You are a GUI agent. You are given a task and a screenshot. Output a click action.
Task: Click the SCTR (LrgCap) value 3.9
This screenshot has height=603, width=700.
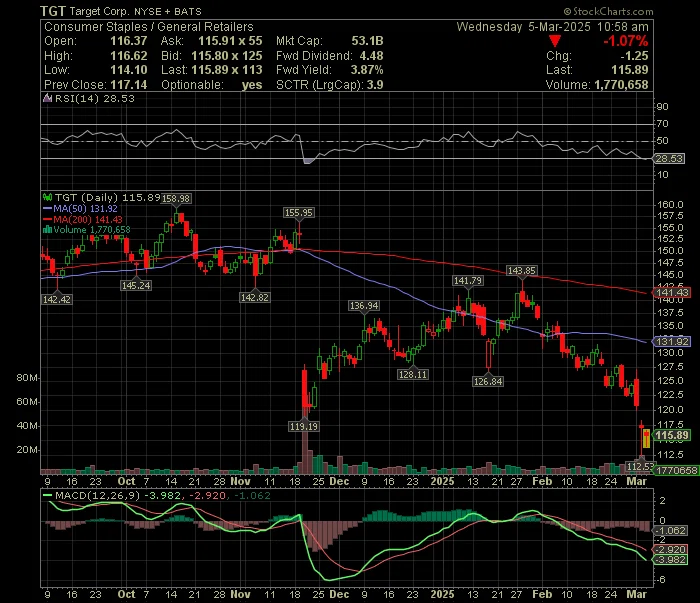coord(375,85)
